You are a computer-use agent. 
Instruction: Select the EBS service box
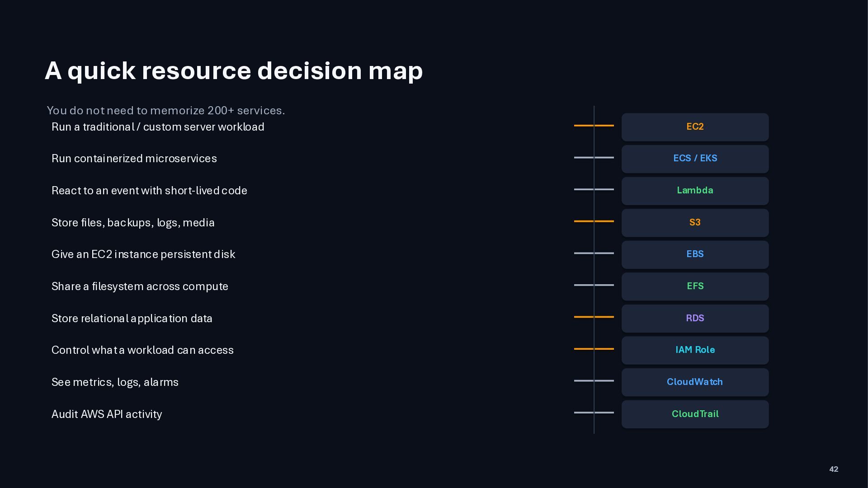point(695,254)
